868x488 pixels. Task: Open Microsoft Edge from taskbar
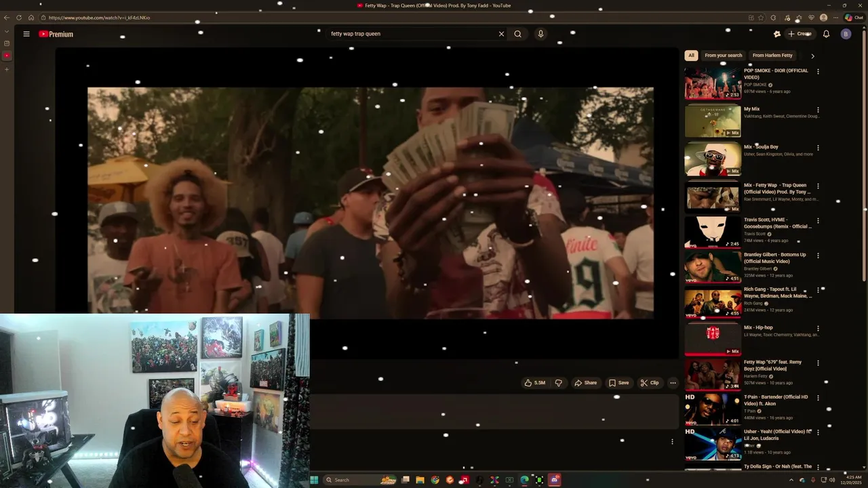point(524,480)
